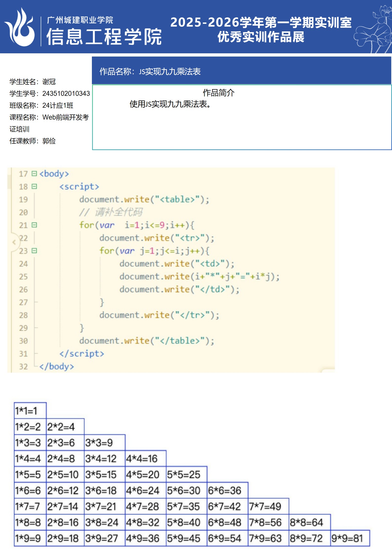Click the 作品名称 title bar
This screenshot has height=554, width=392.
point(241,71)
